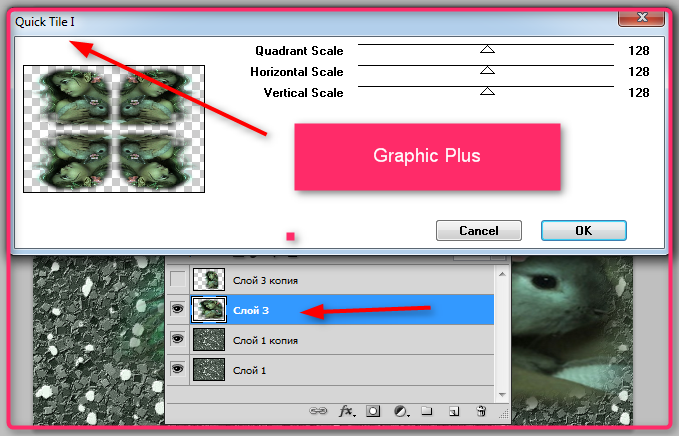Image resolution: width=679 pixels, height=436 pixels.
Task: Adjust the Vertical Scale slider handle
Action: point(488,90)
